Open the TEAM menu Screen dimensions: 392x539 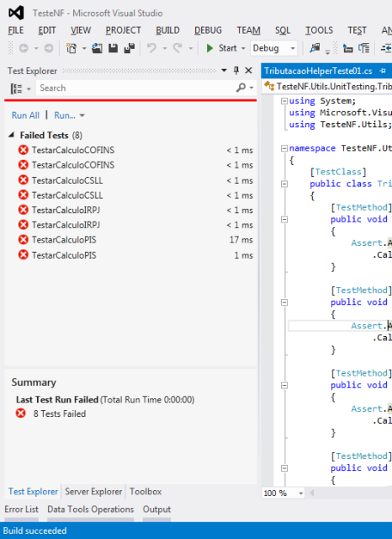(x=248, y=30)
